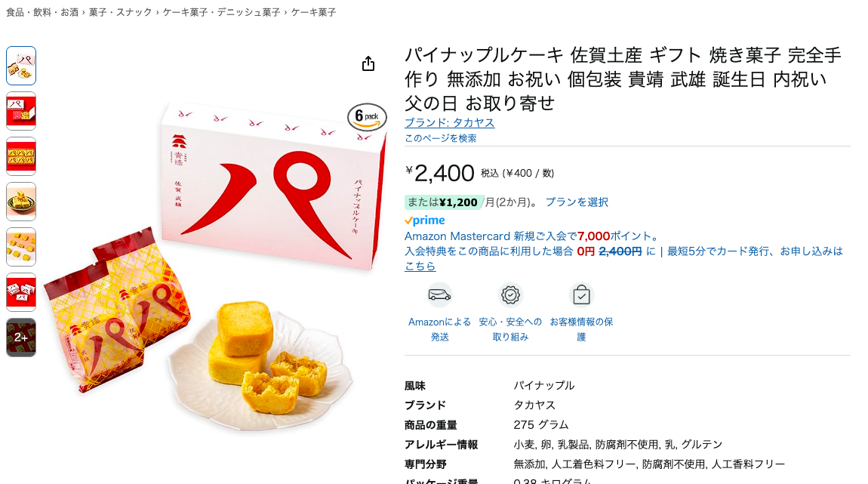Click the customer info protection bag icon
This screenshot has width=868, height=484.
point(580,295)
